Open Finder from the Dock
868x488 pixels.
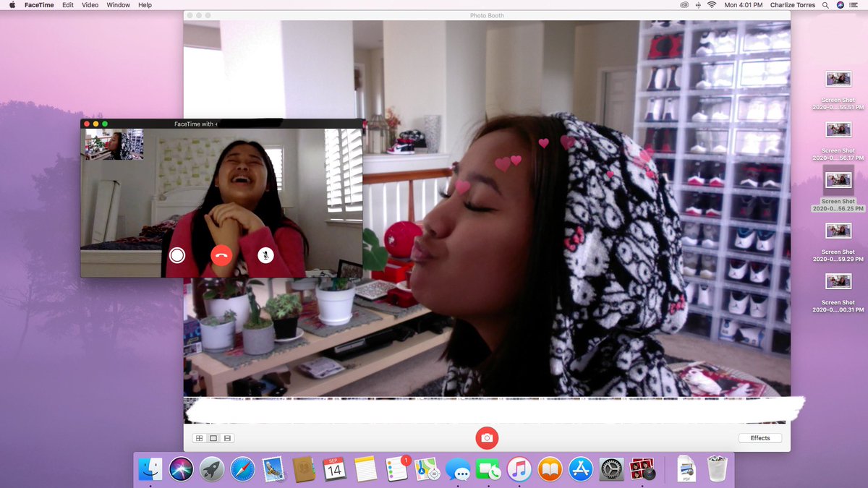(150, 469)
